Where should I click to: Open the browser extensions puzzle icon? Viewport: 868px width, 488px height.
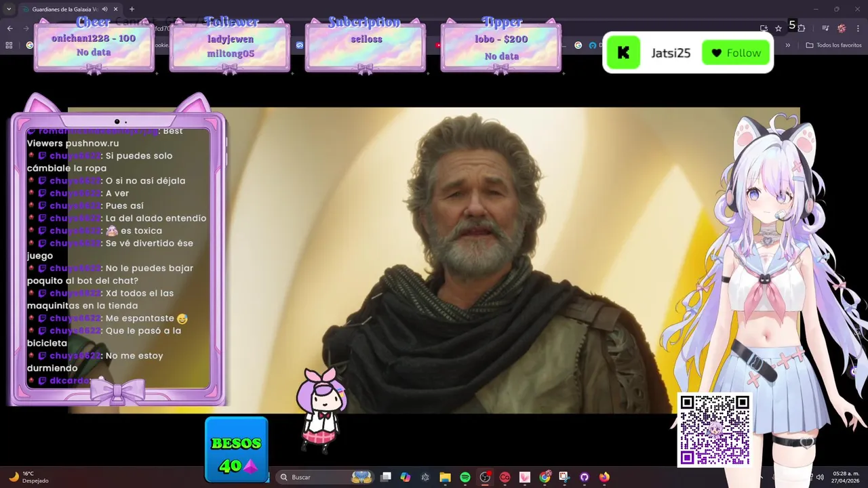(801, 28)
